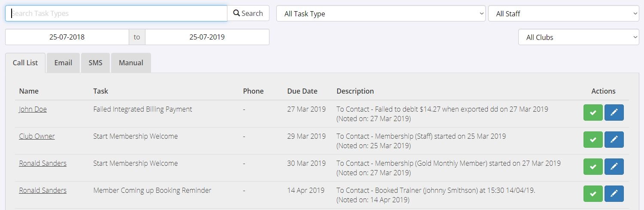This screenshot has height=210, width=644.
Task: Edit the Gold Monthly Member welcome task
Action: point(614,167)
